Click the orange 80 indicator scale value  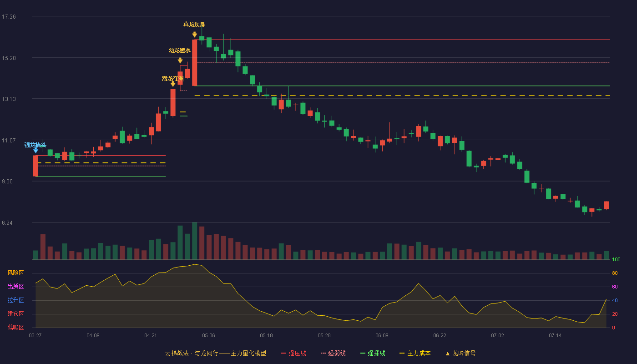(615, 273)
